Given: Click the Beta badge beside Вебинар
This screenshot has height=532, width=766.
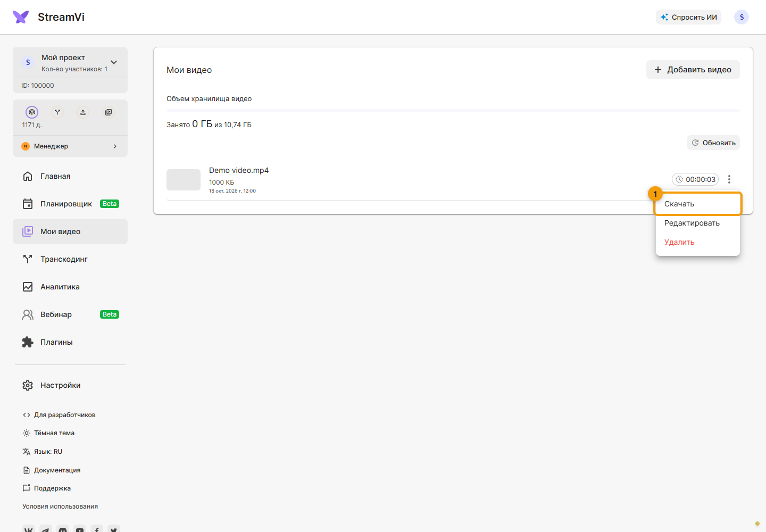Looking at the screenshot, I should point(110,314).
